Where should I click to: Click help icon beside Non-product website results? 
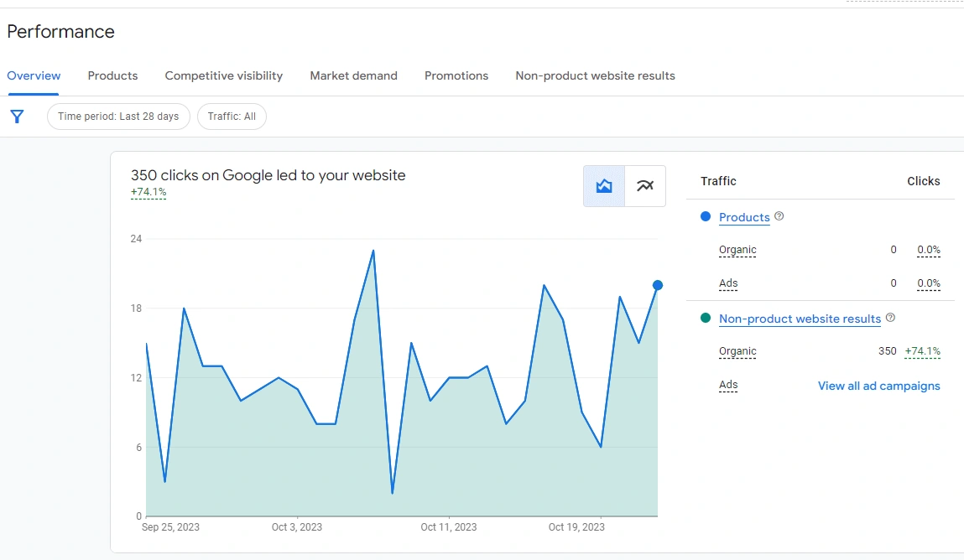[890, 318]
